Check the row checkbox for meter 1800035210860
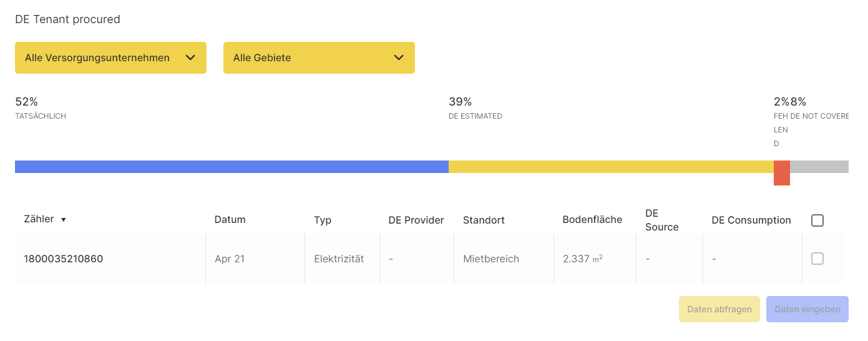Image resolution: width=868 pixels, height=341 pixels. tap(817, 259)
